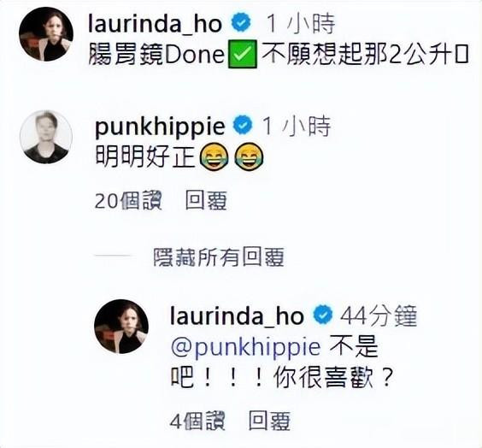Click the verified badge beside punkhippie
Screen dimensions: 482x448
coord(243,126)
